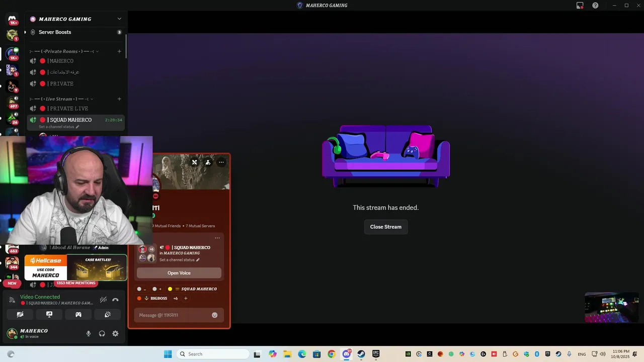Open the MAHERCO GAMING server dropdown
644x362 pixels.
119,19
